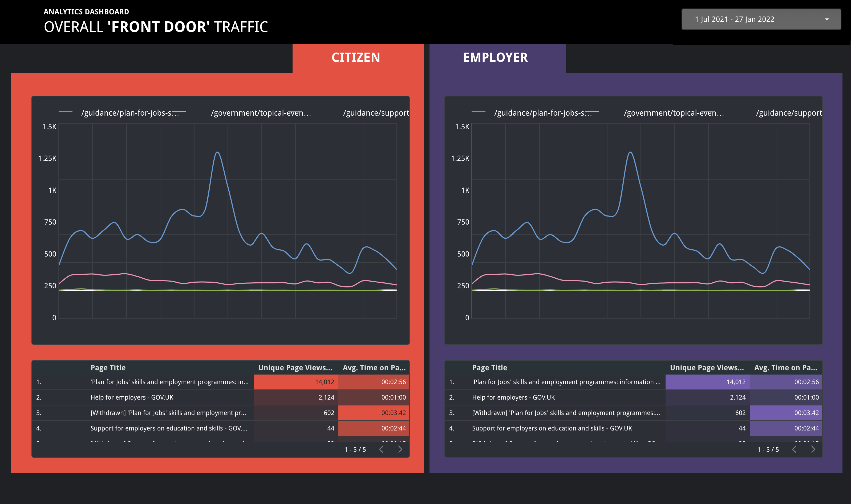Sort Citizen table by Page Title header
Screen dimensions: 851x504
click(x=108, y=367)
